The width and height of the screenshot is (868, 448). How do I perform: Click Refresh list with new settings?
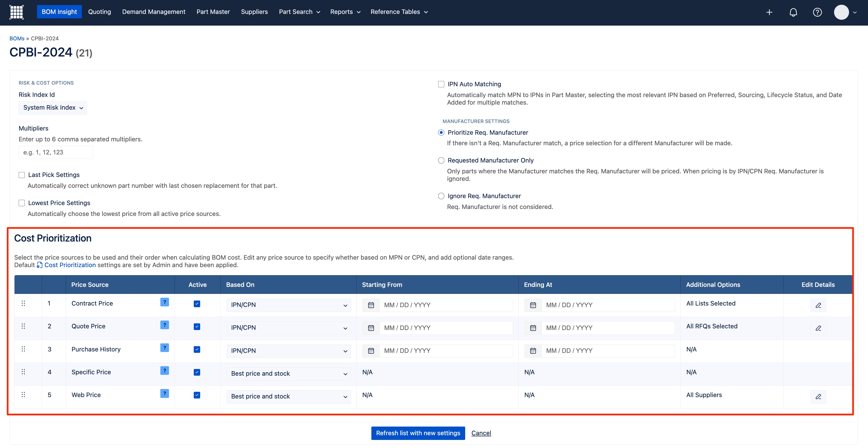pos(418,433)
